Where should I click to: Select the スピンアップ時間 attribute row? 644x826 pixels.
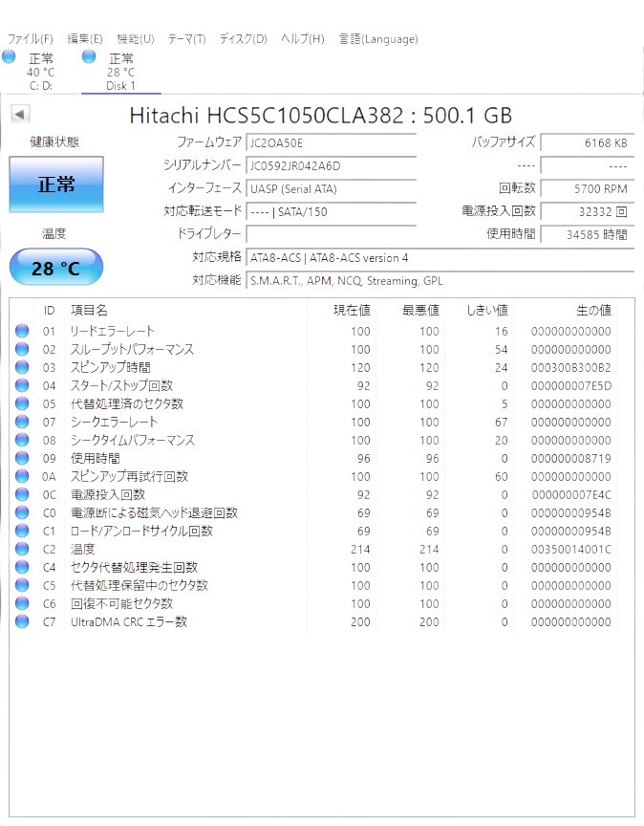tap(313, 367)
